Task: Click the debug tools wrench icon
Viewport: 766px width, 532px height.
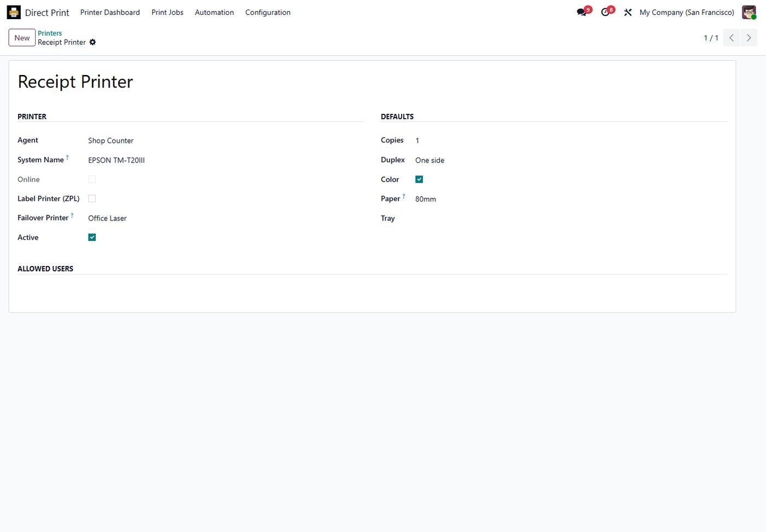Action: pyautogui.click(x=628, y=12)
